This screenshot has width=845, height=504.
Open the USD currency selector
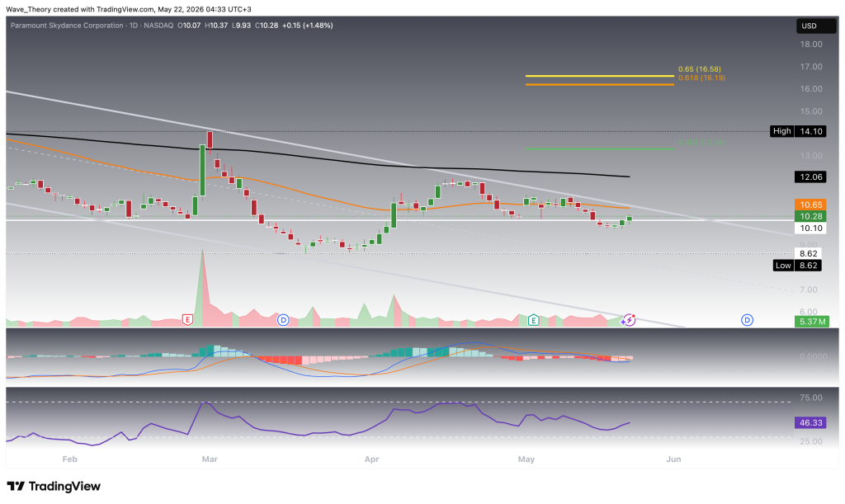tap(816, 26)
